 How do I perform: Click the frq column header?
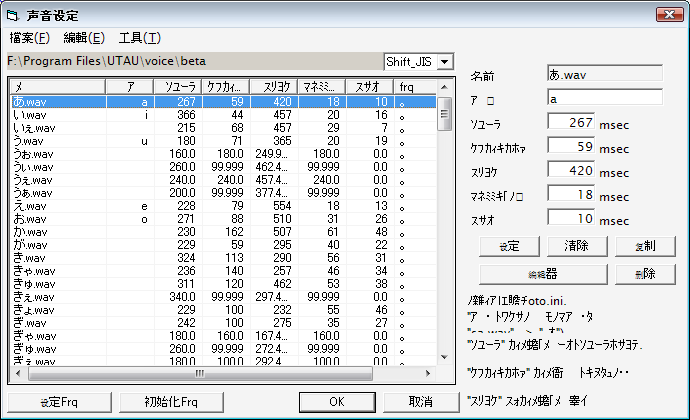[x=415, y=87]
